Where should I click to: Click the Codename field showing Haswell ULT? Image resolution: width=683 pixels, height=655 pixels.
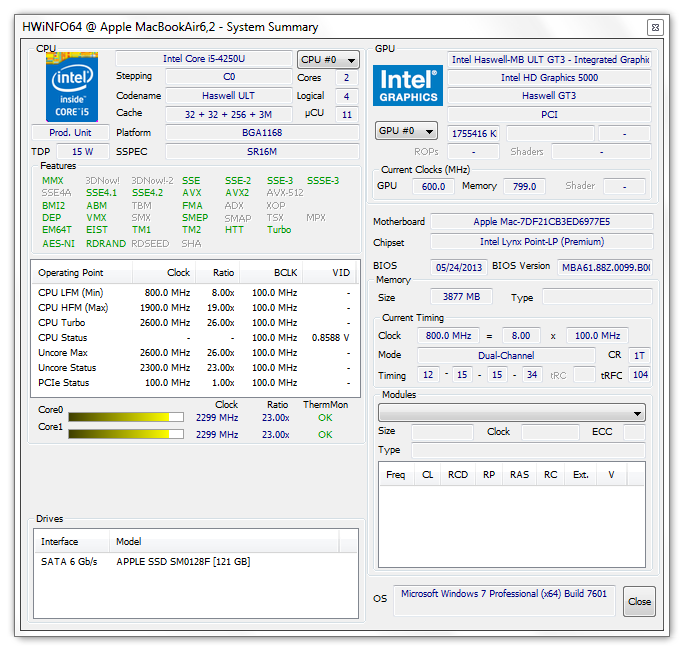coord(229,96)
